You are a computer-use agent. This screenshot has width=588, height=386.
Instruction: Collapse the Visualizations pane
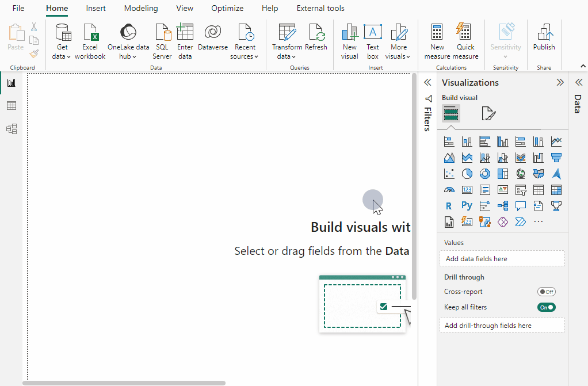560,82
